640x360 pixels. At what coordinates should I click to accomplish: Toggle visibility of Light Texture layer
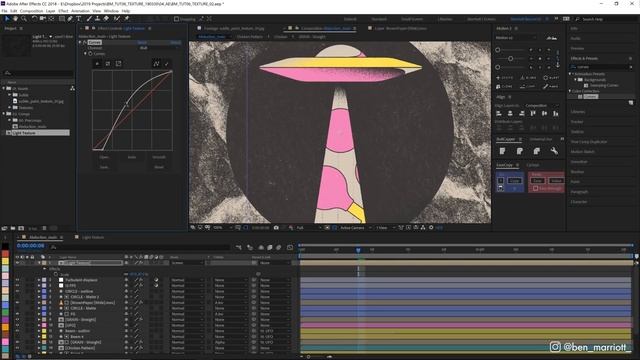[x=17, y=263]
